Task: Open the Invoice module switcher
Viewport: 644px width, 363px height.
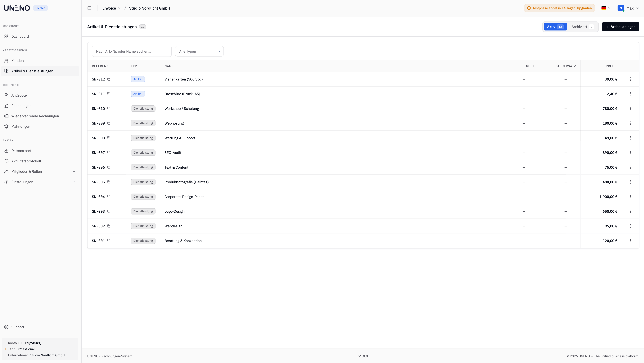Action: click(x=111, y=8)
